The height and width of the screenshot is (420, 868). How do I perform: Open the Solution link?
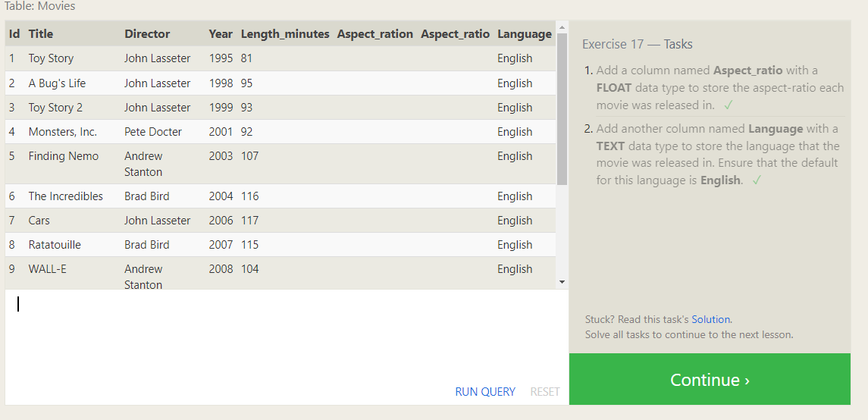point(711,319)
